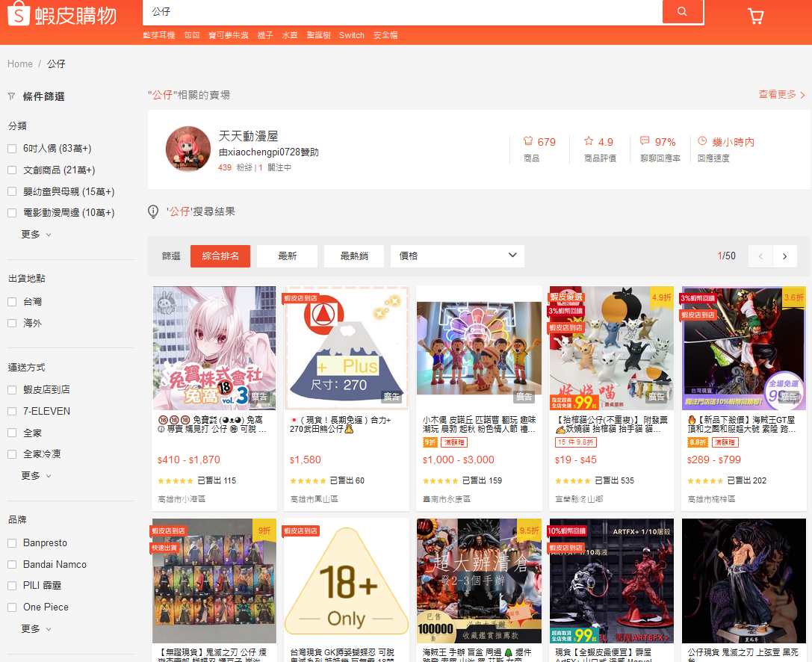The width and height of the screenshot is (812, 662).
Task: Enable the 7-ELEVEN delivery checkbox
Action: [12, 411]
